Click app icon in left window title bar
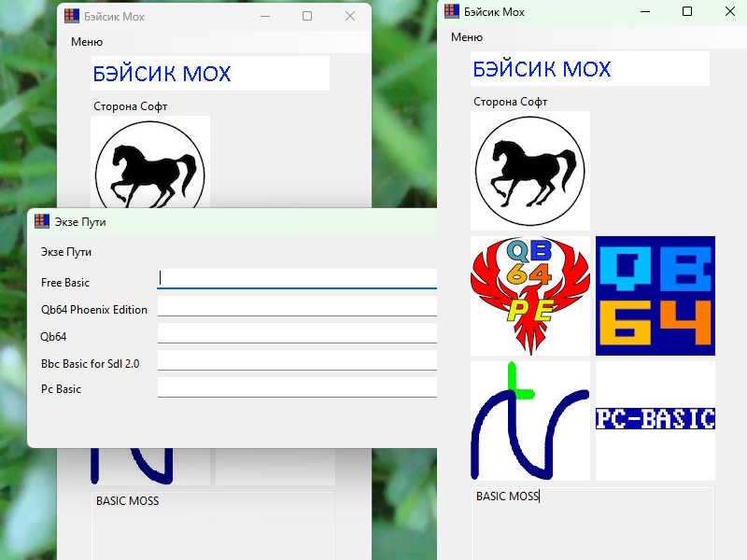The image size is (747, 560). pos(72,16)
